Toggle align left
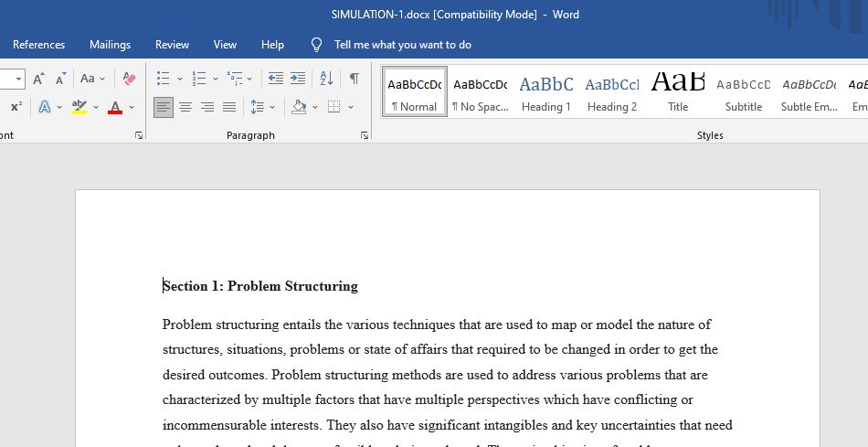868x447 pixels. click(163, 107)
